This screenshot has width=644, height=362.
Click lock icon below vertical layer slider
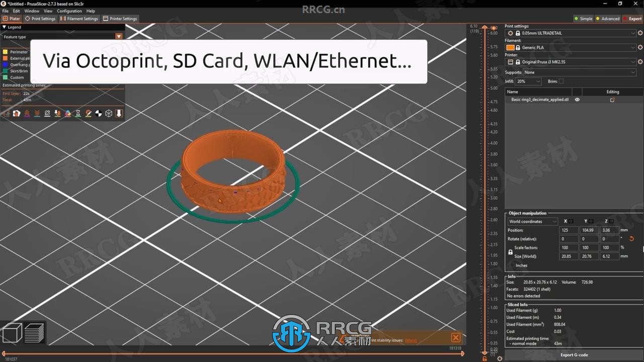485,358
